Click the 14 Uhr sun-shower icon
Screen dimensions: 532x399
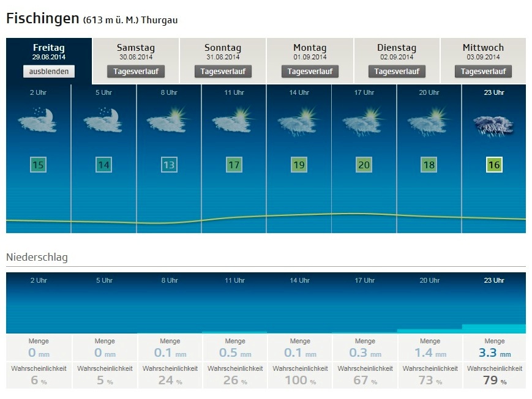tap(298, 121)
